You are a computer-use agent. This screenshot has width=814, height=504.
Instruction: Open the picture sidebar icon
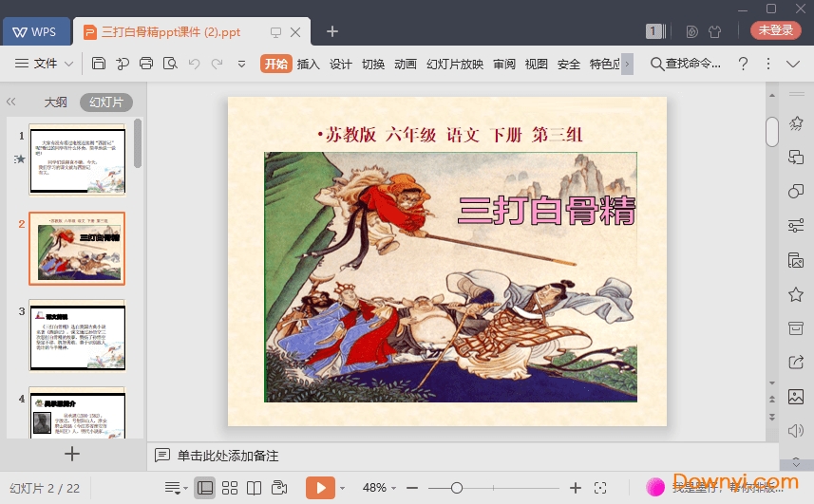click(x=796, y=397)
